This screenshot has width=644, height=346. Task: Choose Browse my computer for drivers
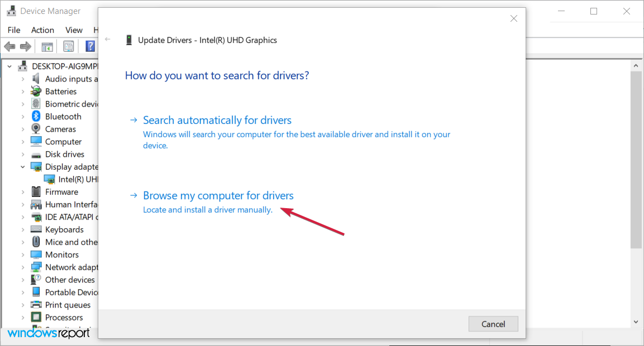[218, 195]
